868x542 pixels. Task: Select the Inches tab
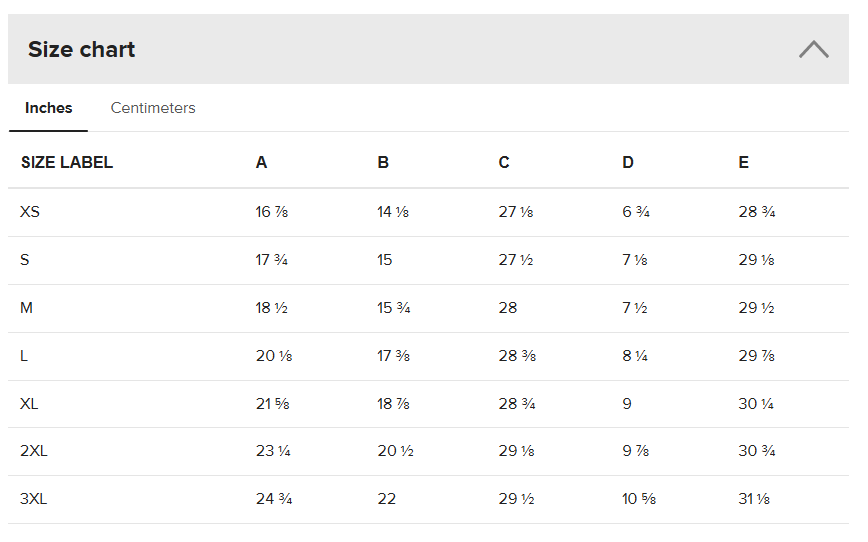49,108
